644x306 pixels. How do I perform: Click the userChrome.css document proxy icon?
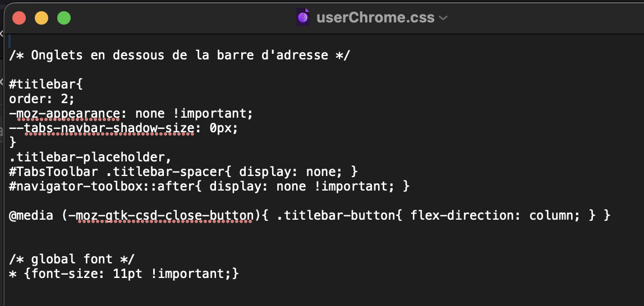(x=303, y=17)
